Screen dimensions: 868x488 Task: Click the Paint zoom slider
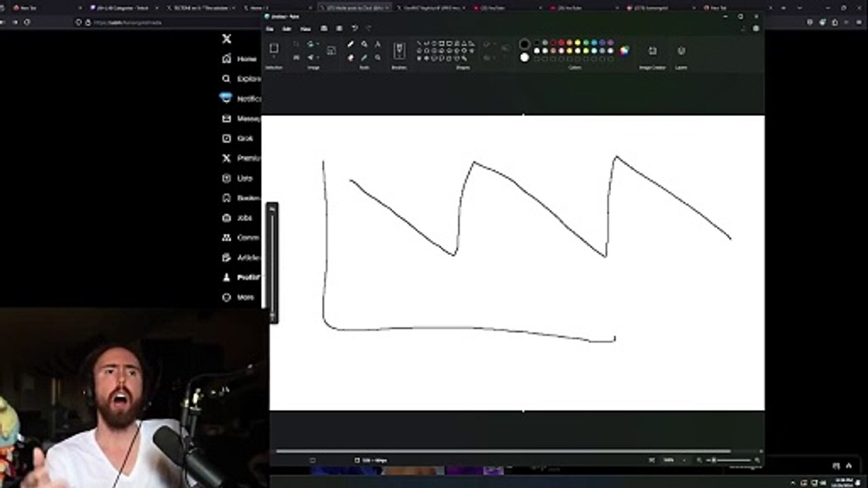(x=729, y=460)
